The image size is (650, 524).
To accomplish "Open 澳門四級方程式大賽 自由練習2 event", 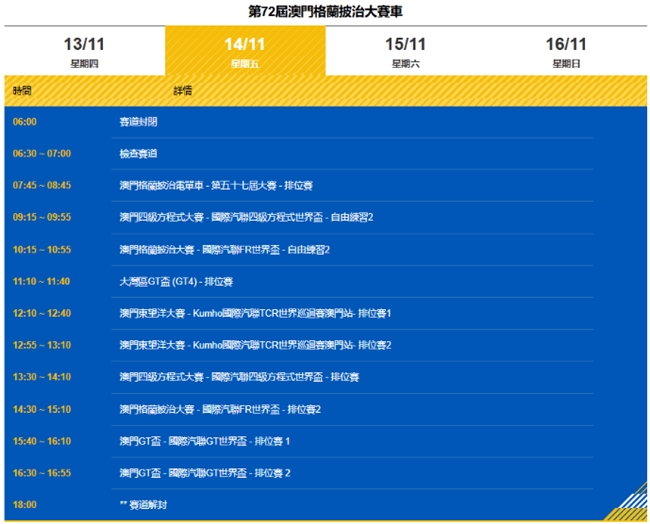I will click(x=238, y=217).
